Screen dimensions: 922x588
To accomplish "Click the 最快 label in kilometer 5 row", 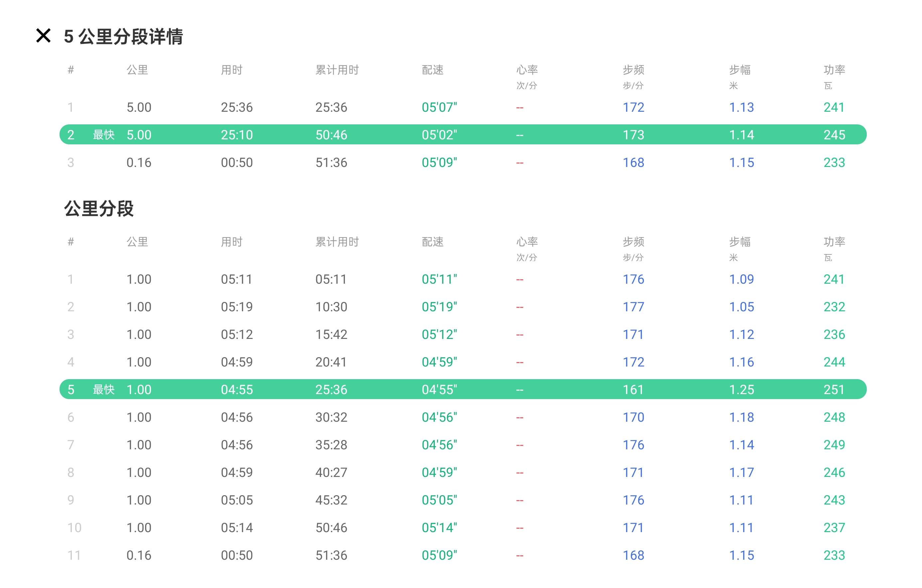I will pos(103,390).
